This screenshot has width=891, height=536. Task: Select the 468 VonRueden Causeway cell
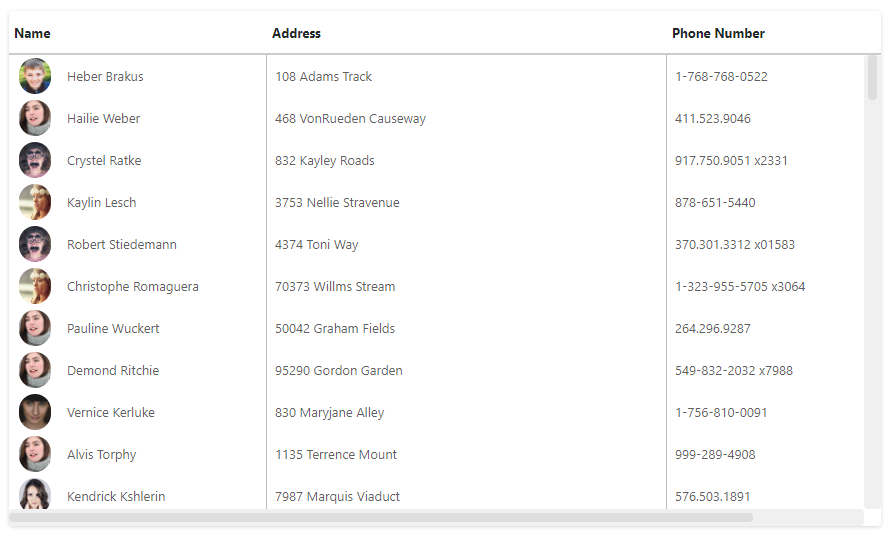(x=466, y=118)
